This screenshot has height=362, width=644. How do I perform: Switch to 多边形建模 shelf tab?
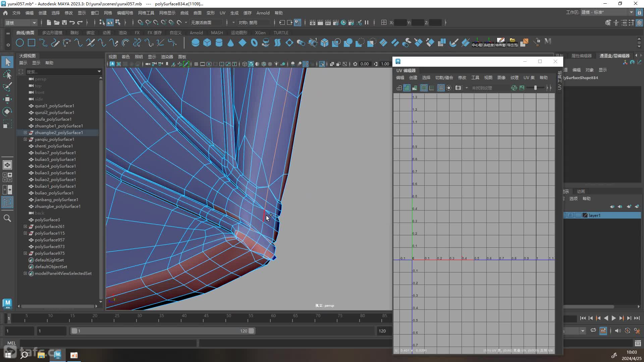point(52,33)
